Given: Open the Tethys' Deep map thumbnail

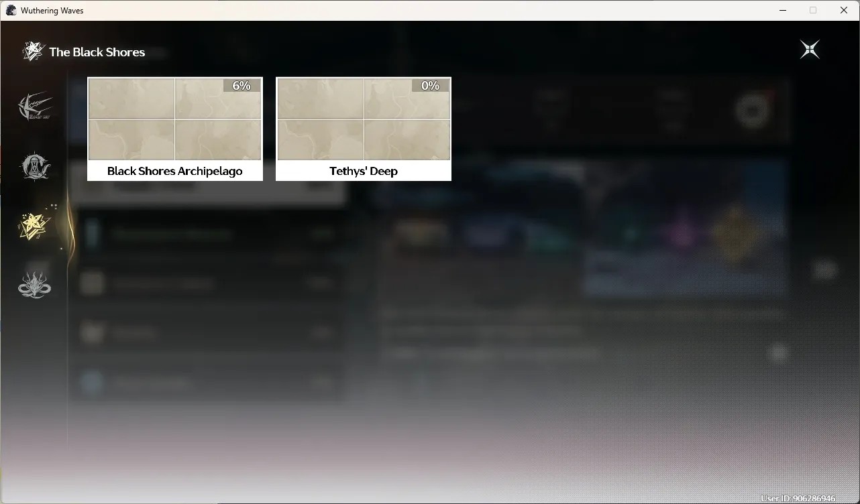Looking at the screenshot, I should 364,119.
